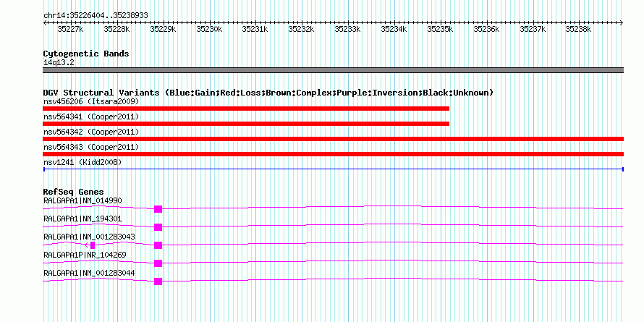The width and height of the screenshot is (644, 322).
Task: Open variant nsv564341 (Cooper2011) label
Action: [91, 116]
